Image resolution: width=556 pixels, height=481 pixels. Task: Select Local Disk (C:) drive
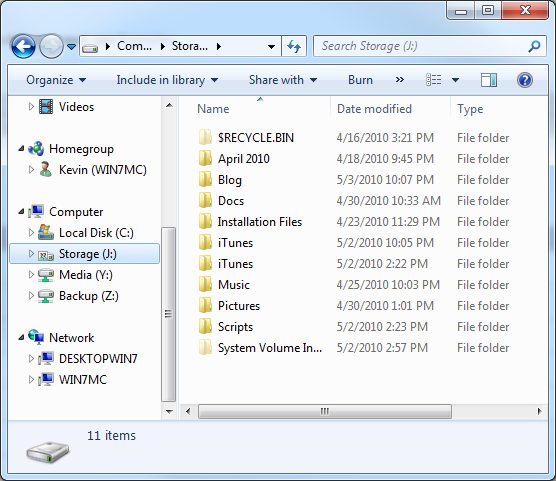(x=96, y=233)
